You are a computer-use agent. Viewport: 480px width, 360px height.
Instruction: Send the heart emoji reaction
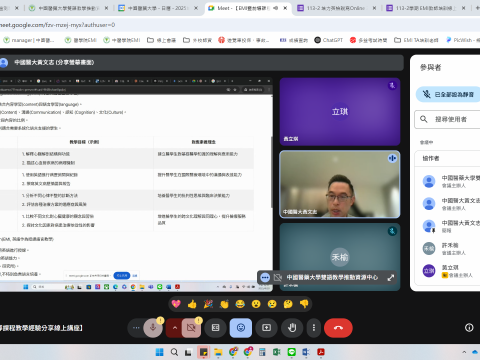[x=176, y=304]
